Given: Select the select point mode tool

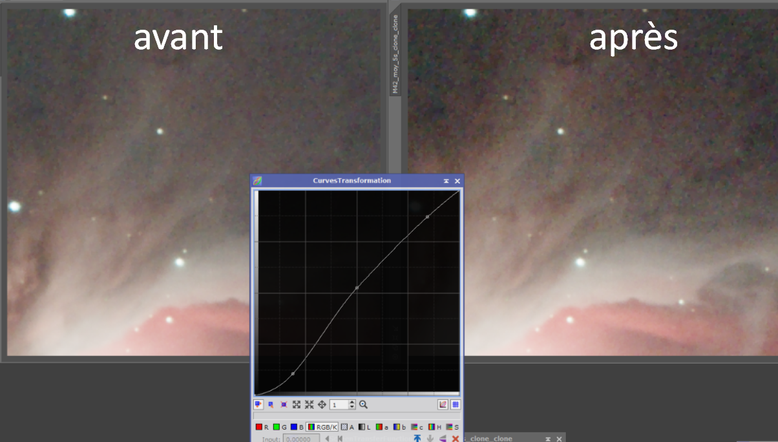Looking at the screenshot, I should pyautogui.click(x=271, y=404).
